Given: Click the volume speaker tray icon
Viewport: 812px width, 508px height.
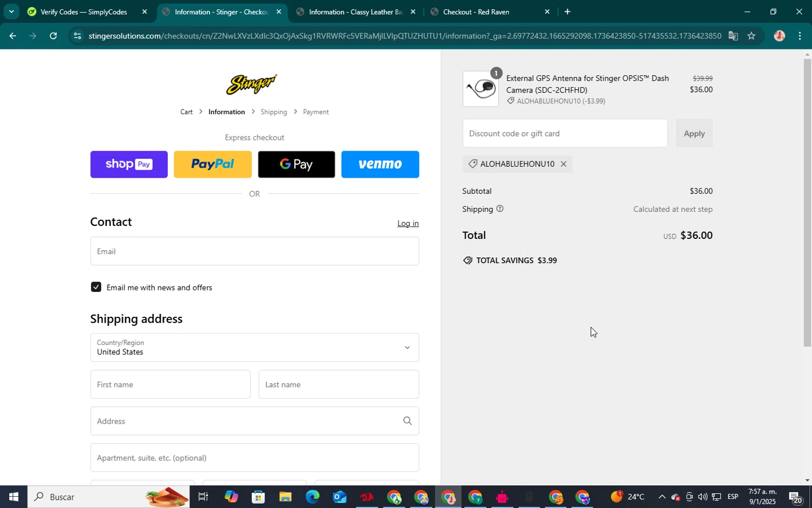Looking at the screenshot, I should (703, 497).
